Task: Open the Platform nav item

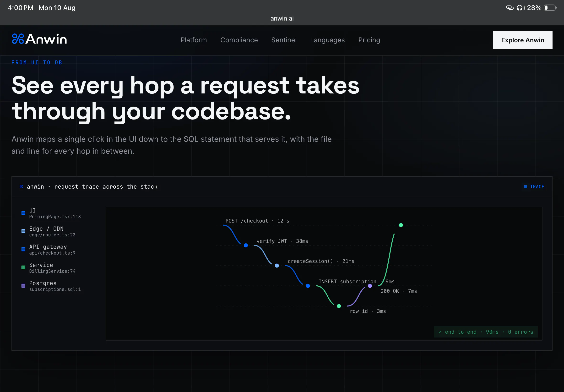Action: pos(194,40)
